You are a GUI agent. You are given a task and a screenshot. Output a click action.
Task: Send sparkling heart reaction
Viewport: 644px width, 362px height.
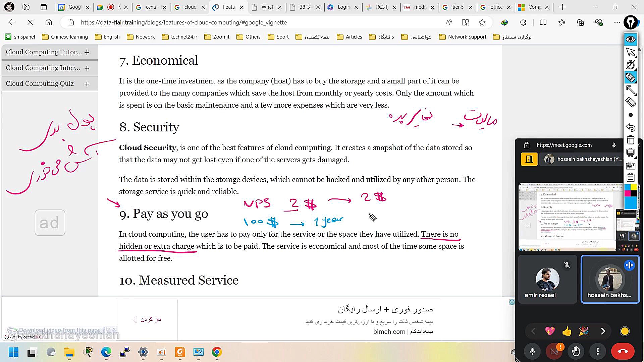click(550, 331)
